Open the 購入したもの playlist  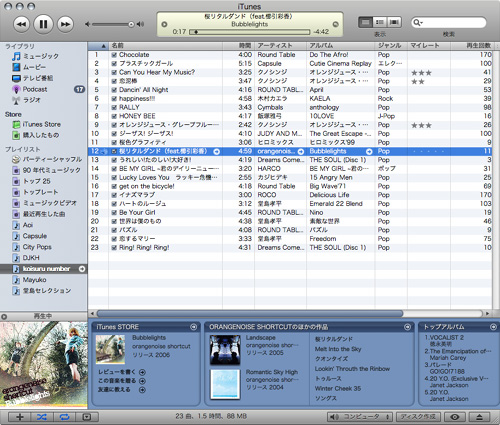point(36,135)
